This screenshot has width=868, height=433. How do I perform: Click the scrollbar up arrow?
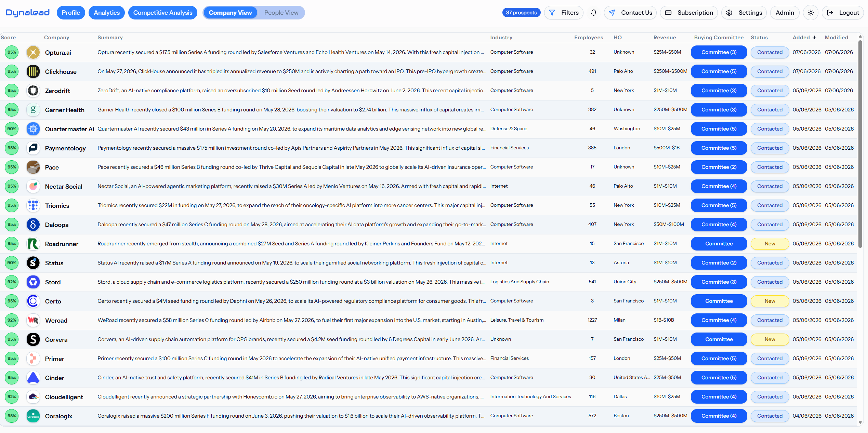tap(860, 36)
